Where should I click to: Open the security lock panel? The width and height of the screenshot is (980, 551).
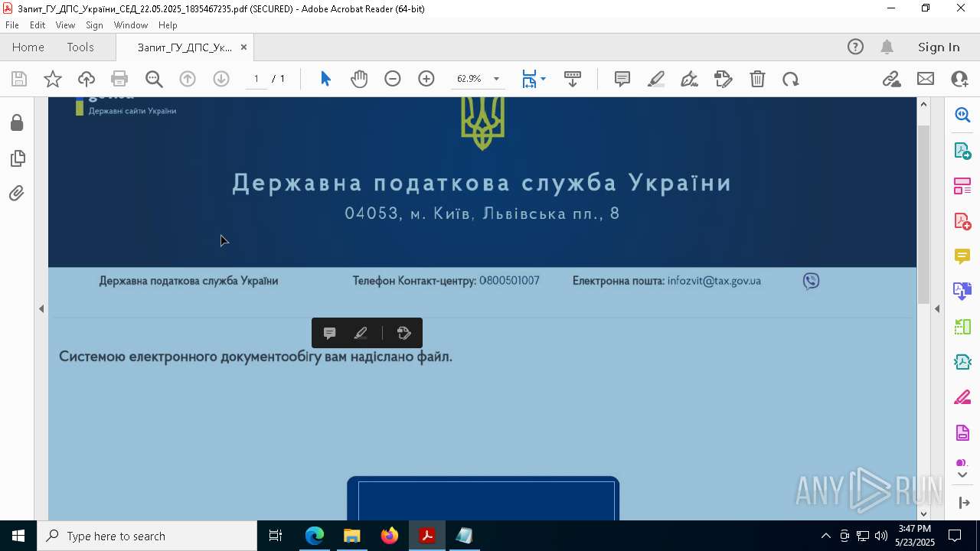17,123
